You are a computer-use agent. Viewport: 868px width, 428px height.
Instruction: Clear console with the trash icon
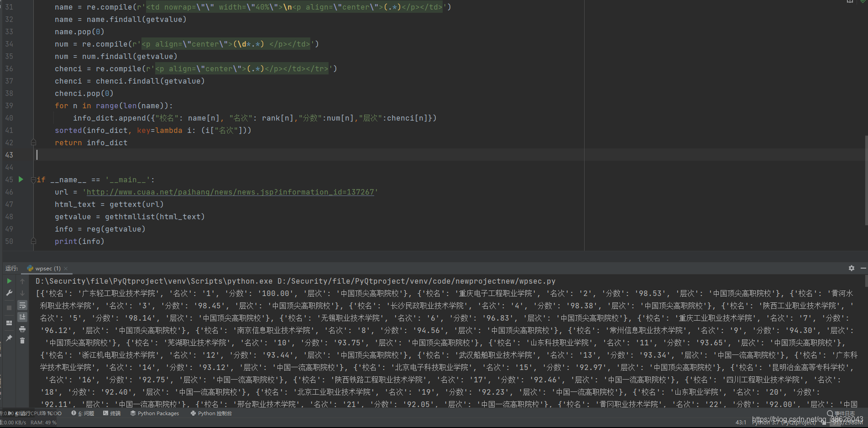tap(22, 341)
